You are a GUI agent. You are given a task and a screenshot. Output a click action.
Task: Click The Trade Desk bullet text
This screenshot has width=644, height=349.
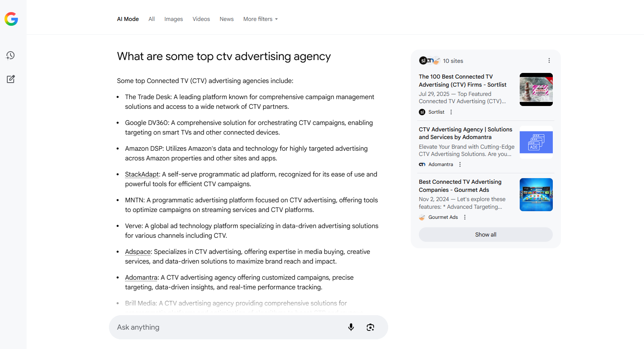pos(249,102)
